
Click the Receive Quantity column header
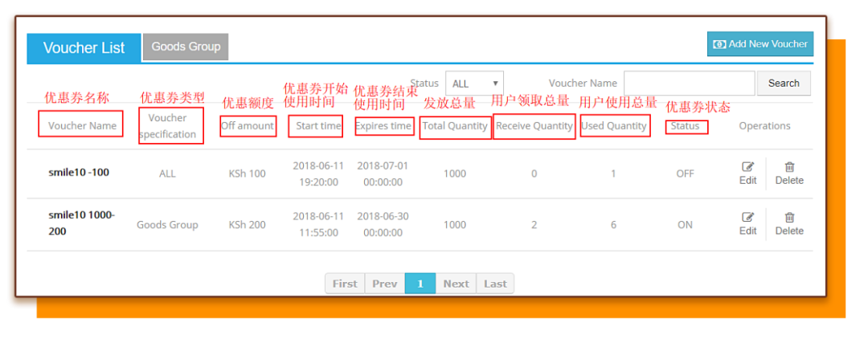(534, 125)
